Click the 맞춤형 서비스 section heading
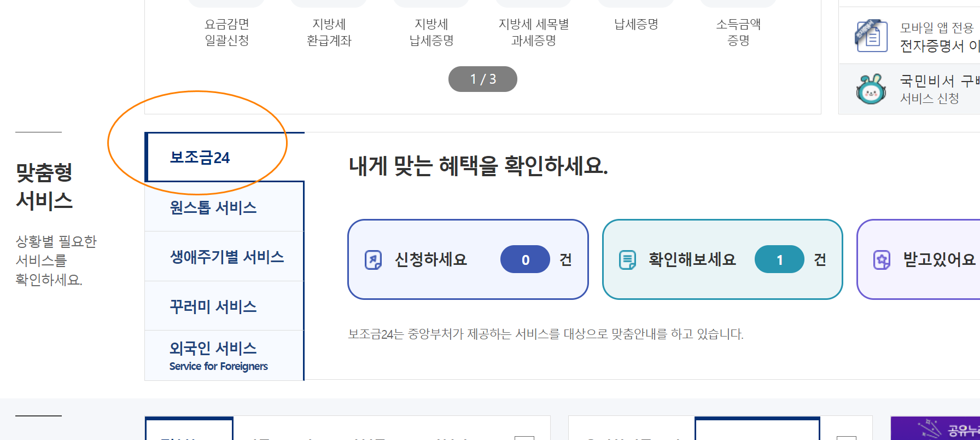Viewport: 980px width, 440px height. (44, 186)
